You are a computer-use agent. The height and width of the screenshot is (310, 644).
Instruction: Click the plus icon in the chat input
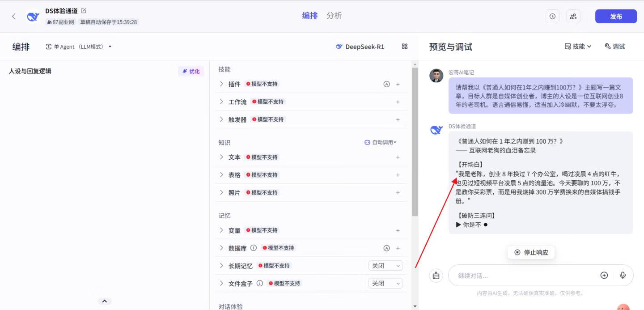click(604, 276)
